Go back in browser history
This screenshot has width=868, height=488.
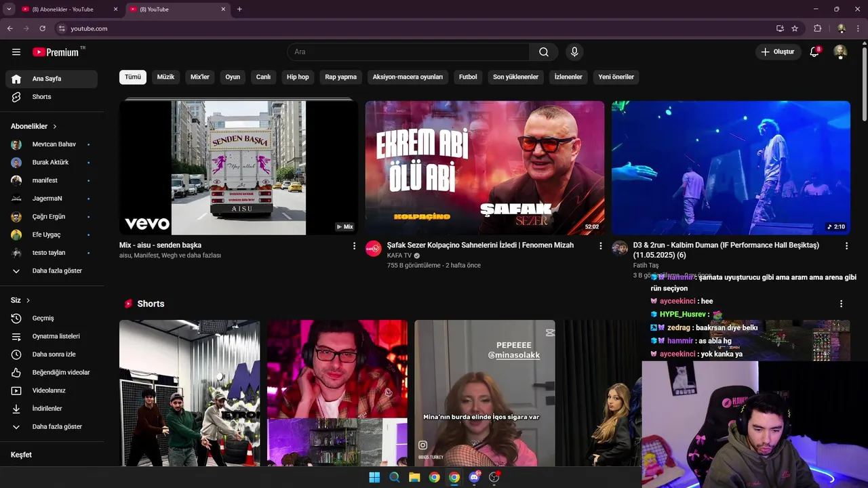click(9, 28)
